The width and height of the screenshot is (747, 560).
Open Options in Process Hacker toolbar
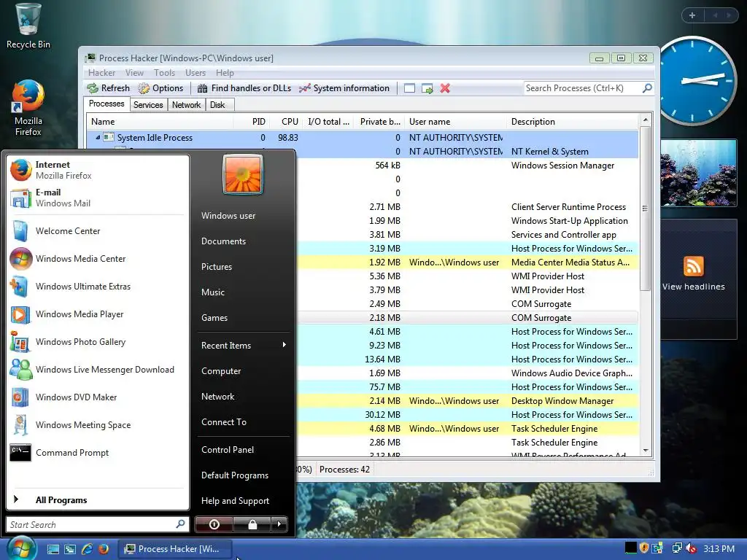160,88
